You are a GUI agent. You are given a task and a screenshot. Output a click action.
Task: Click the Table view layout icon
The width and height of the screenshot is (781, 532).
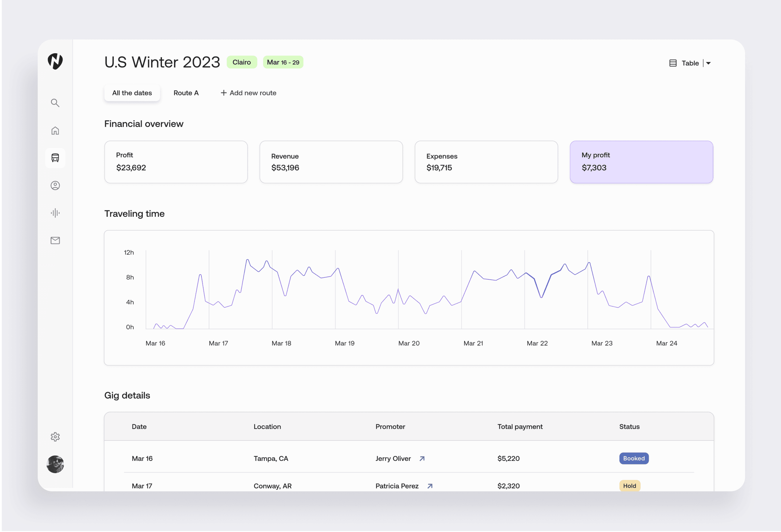[673, 63]
